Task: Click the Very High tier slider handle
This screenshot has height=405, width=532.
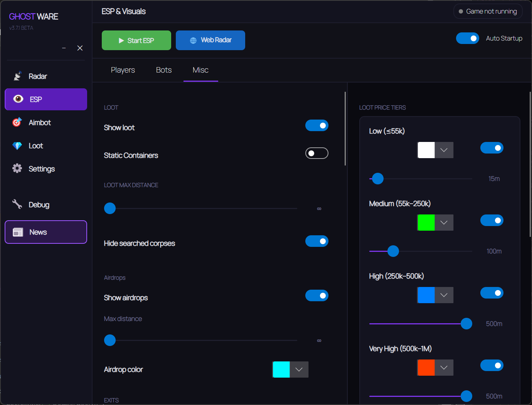Action: 466,396
